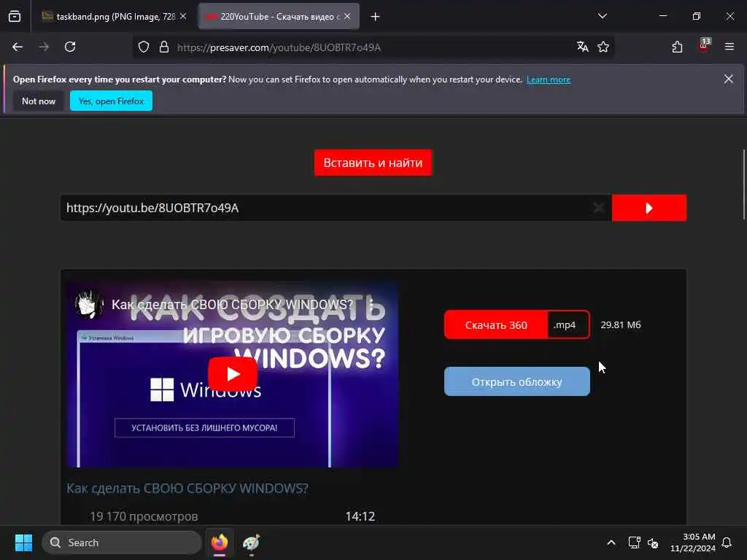Image resolution: width=747 pixels, height=560 pixels.
Task: Open the channel avatar on the video preview
Action: (89, 304)
